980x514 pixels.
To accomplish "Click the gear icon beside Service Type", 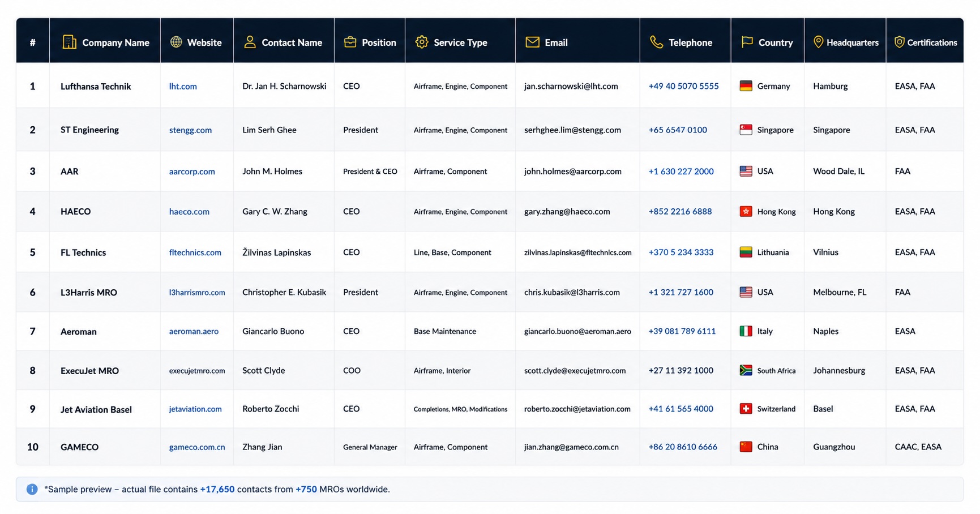I will (x=422, y=42).
